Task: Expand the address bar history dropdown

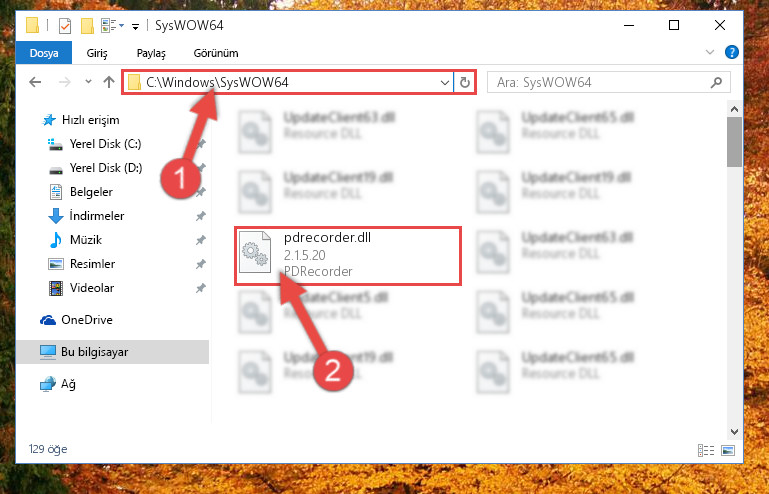Action: point(445,82)
